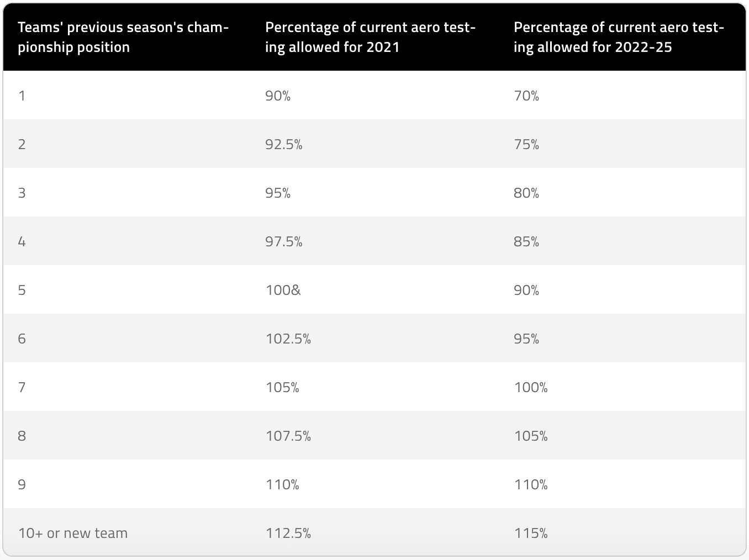Click the 97.5% value
749x560 pixels.
point(284,241)
